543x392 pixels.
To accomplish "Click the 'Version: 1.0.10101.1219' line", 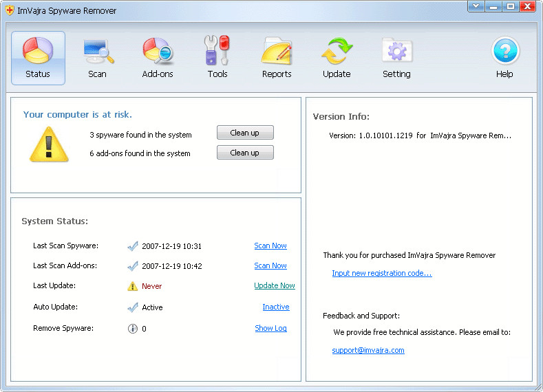I will [x=420, y=135].
